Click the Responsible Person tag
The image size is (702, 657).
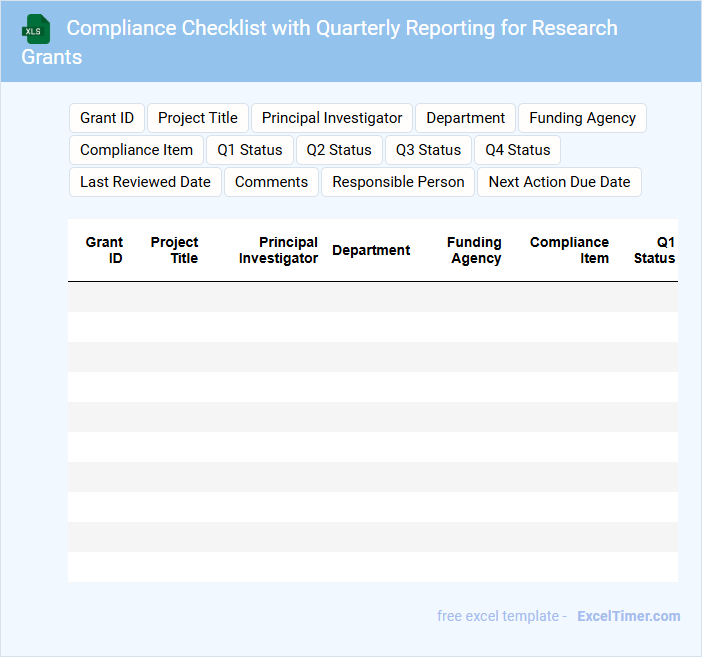pos(398,182)
